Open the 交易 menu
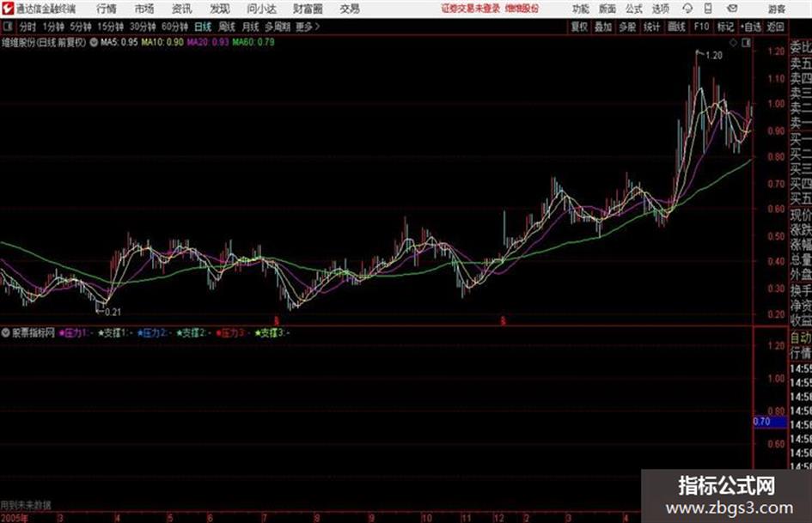This screenshot has height=523, width=812. pyautogui.click(x=350, y=9)
